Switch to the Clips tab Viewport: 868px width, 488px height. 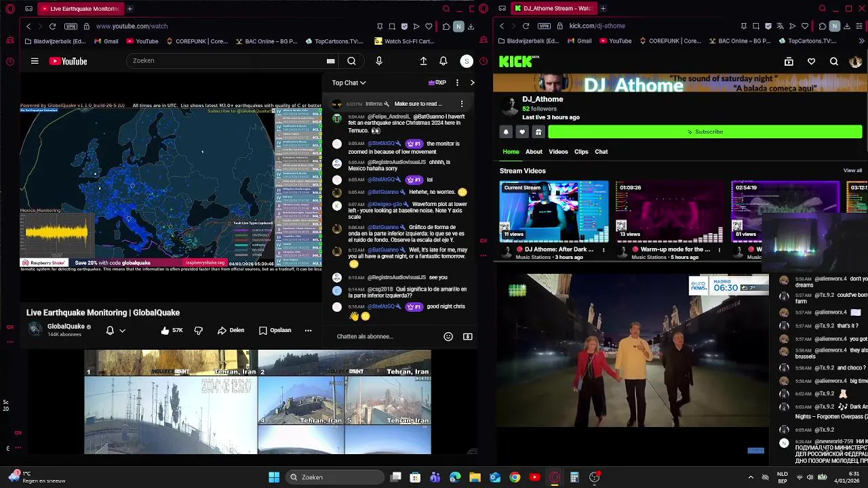pos(581,152)
